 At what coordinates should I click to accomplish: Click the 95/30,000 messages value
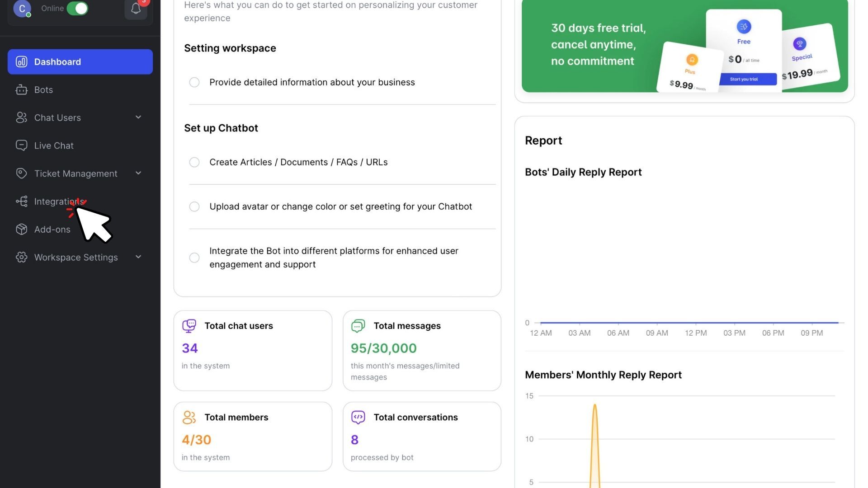coord(384,348)
